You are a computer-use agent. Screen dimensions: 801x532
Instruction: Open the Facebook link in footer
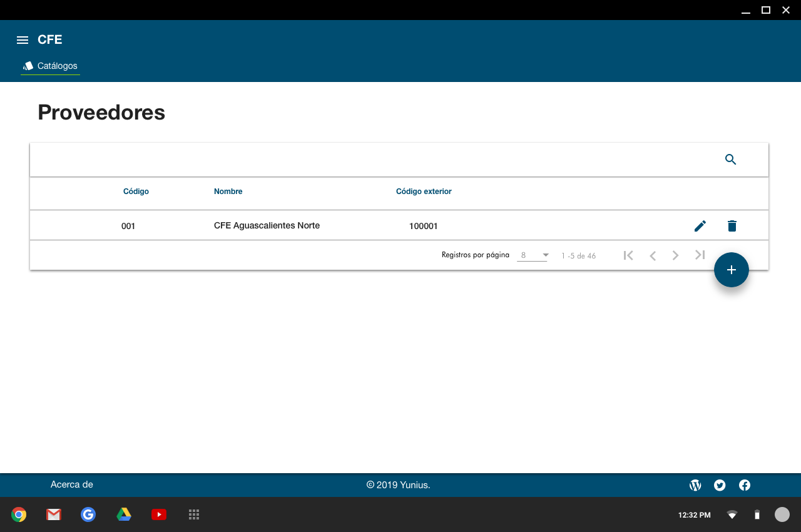click(745, 485)
